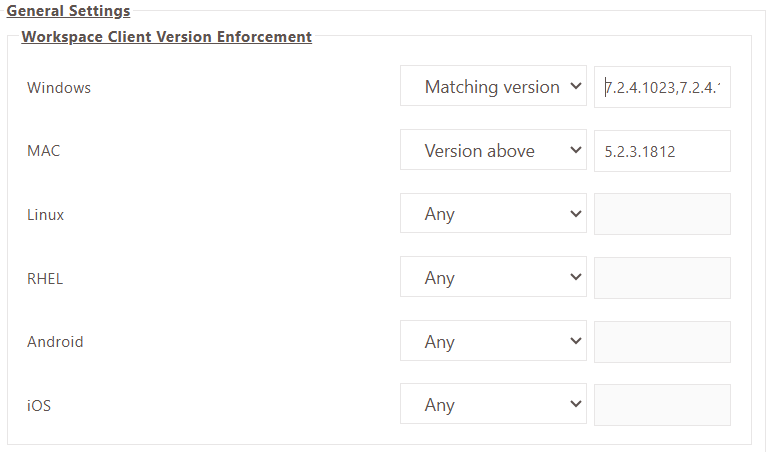Click the iOS row label
Screen dimensions: 779x452
tap(39, 405)
